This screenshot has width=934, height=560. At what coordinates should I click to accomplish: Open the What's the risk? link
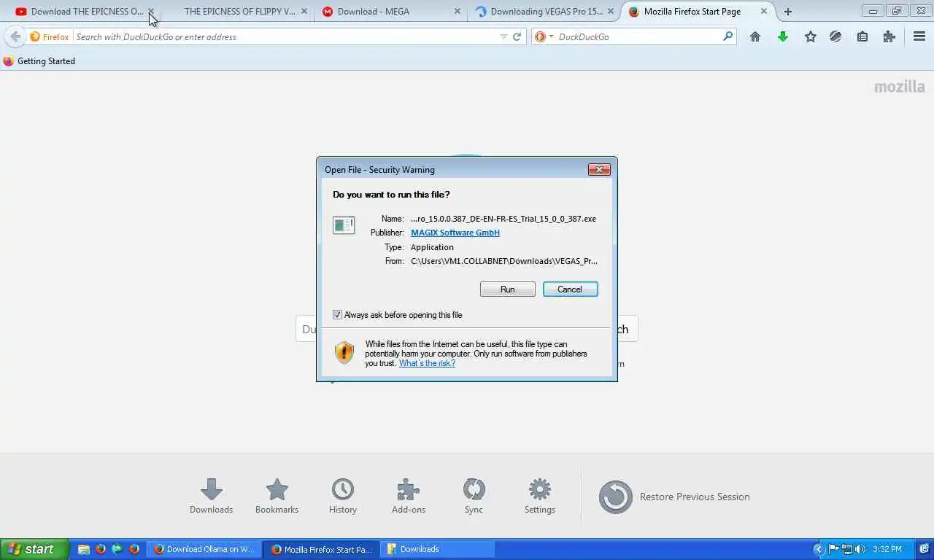pyautogui.click(x=427, y=363)
